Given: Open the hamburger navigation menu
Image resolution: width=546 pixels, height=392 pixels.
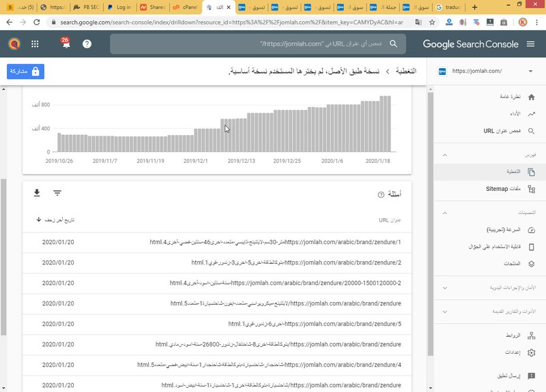Looking at the screenshot, I should [x=531, y=44].
